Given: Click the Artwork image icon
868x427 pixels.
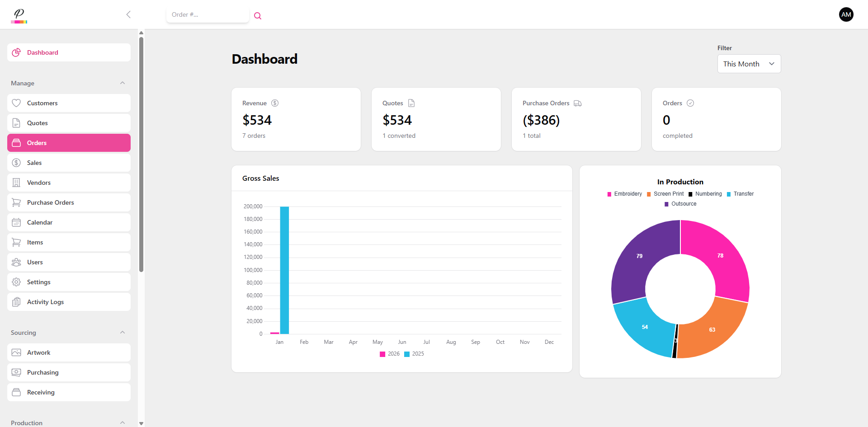Looking at the screenshot, I should (16, 352).
